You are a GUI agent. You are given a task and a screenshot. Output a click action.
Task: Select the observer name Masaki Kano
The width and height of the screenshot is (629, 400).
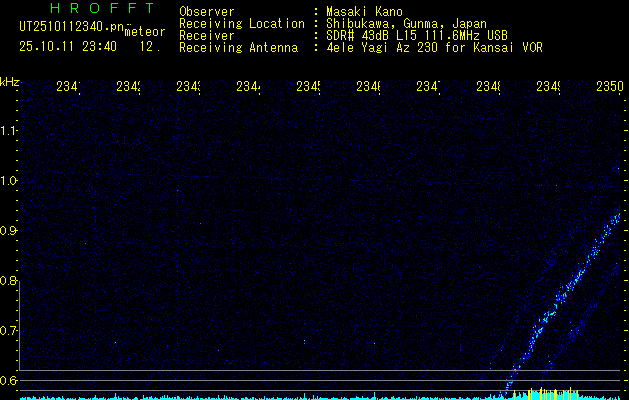(364, 11)
